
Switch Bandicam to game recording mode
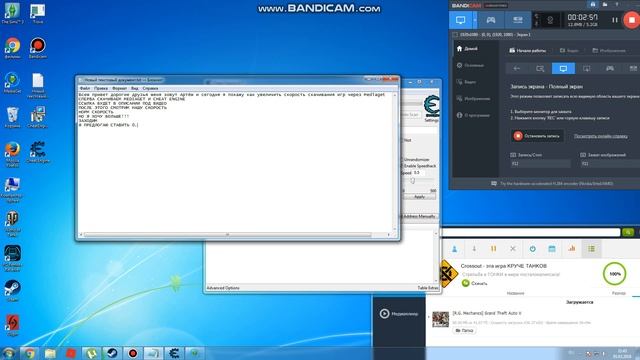491,20
